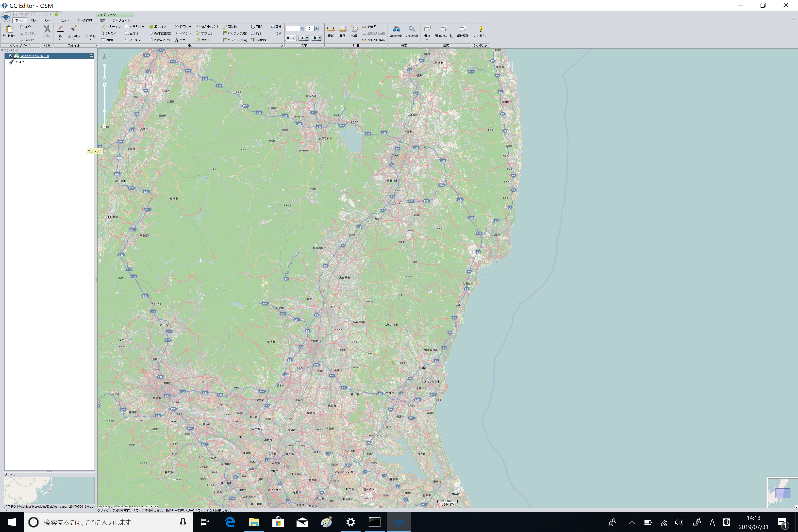Open 串刺検索 binoculars search tool
798x532 pixels.
tap(396, 31)
